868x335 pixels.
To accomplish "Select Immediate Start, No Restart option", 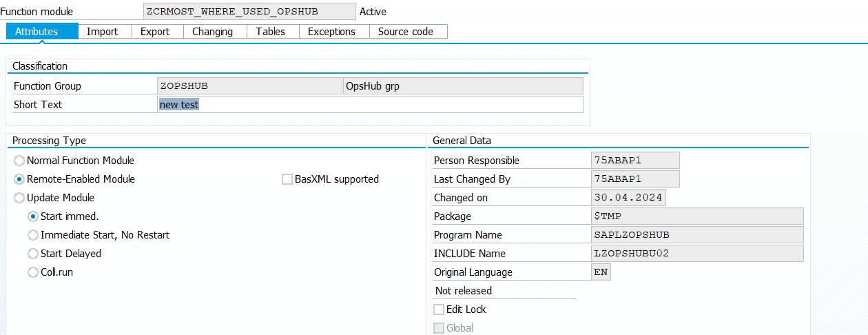I will coord(33,235).
